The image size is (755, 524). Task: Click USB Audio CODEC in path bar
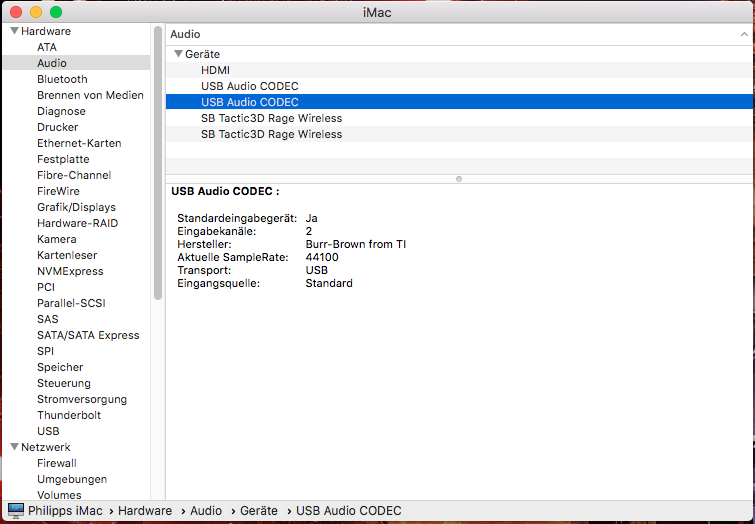click(x=349, y=511)
